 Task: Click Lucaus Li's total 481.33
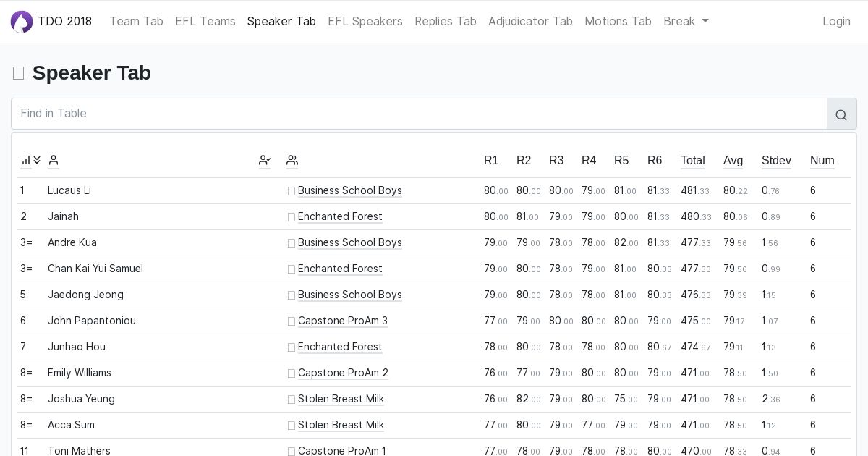click(x=696, y=190)
